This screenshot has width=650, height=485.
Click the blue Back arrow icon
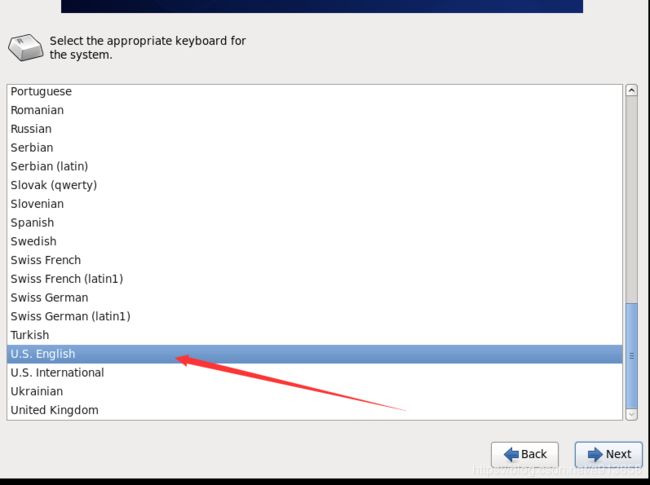511,454
